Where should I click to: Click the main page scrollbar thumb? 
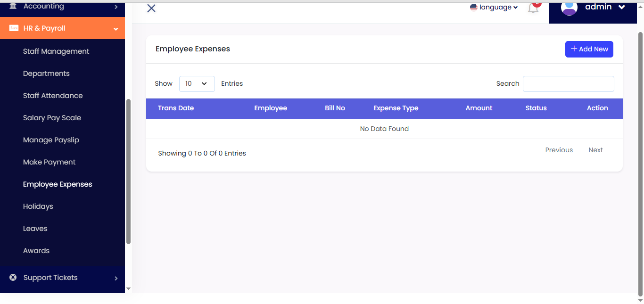(x=640, y=164)
